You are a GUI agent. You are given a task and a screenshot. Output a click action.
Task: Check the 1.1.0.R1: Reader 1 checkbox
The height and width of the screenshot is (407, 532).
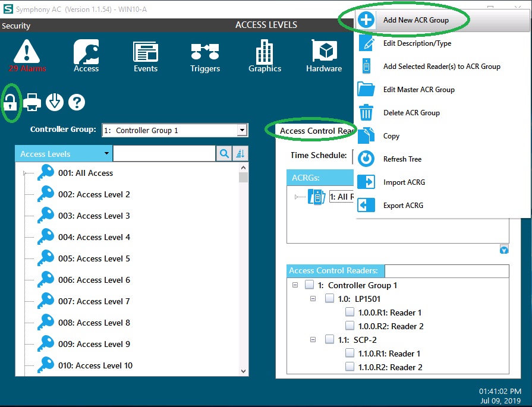(x=350, y=353)
